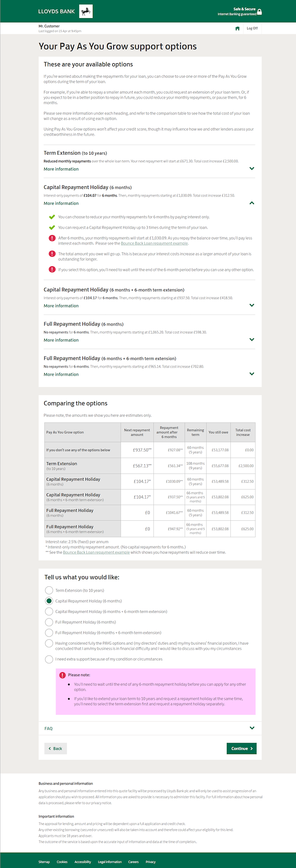Click the Log Off button
This screenshot has width=296, height=868.
252,28
